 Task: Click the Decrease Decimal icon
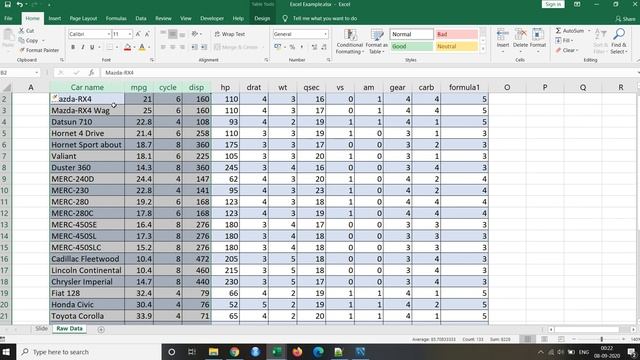pos(324,47)
